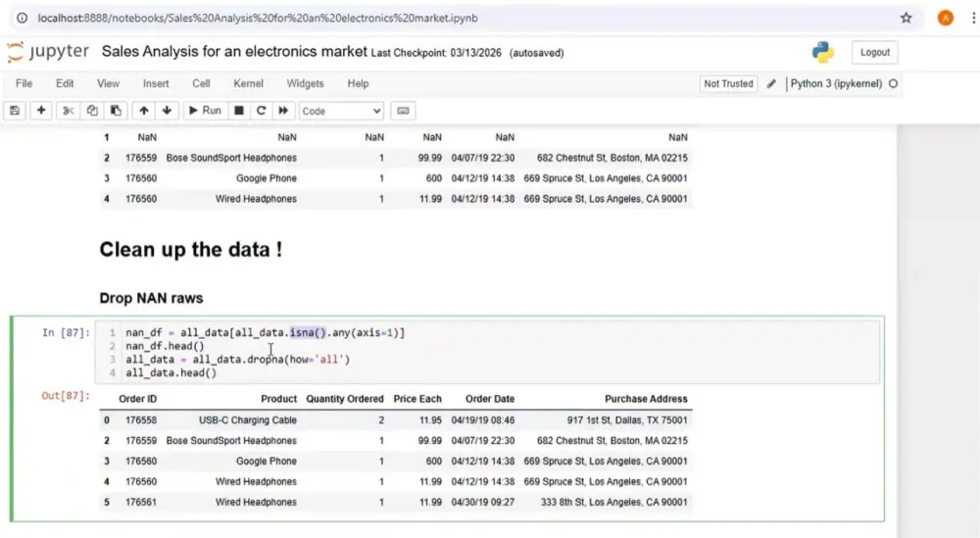
Task: Click the 04/30/19 09:27 date cell
Action: coord(483,503)
